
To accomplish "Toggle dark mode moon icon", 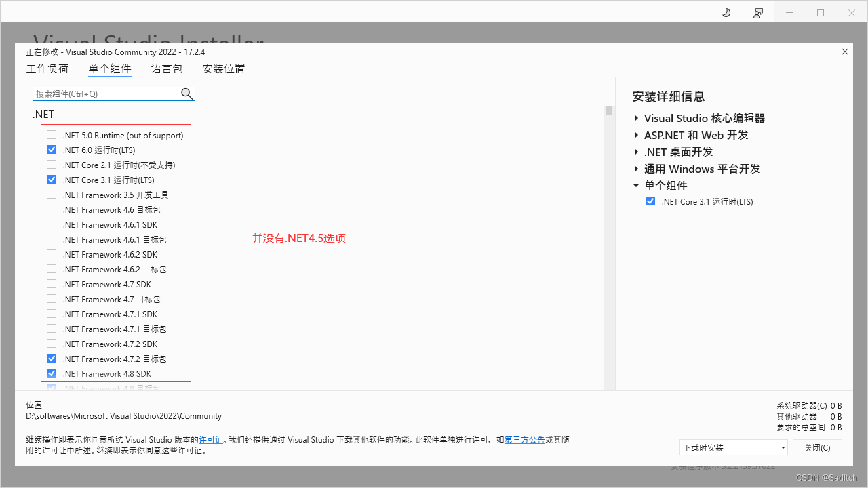I will tap(726, 12).
